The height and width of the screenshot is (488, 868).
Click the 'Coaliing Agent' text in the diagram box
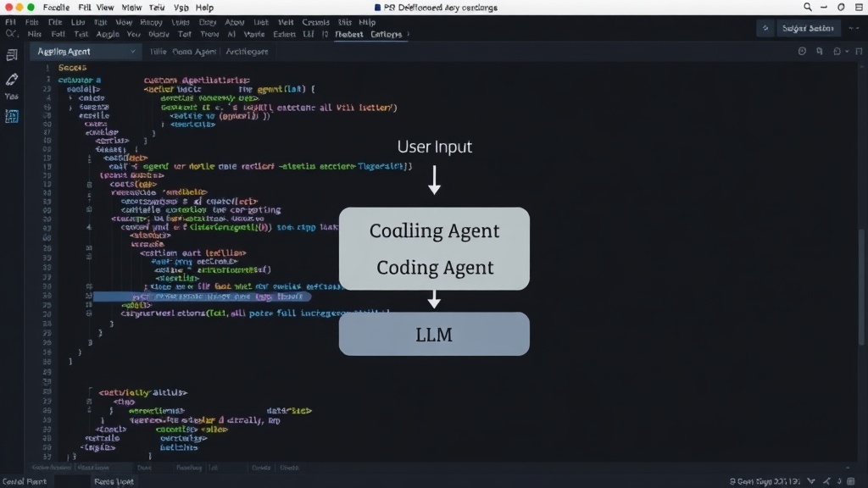435,230
